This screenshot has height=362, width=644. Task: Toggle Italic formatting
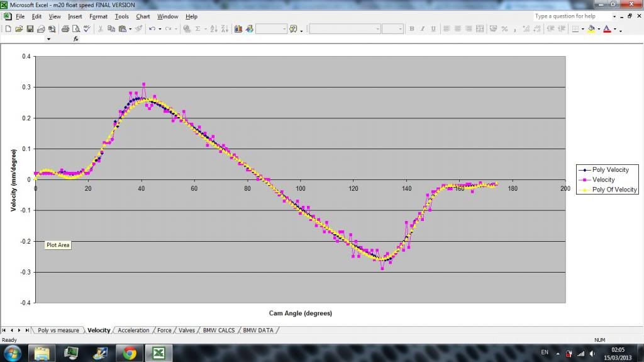tap(423, 29)
